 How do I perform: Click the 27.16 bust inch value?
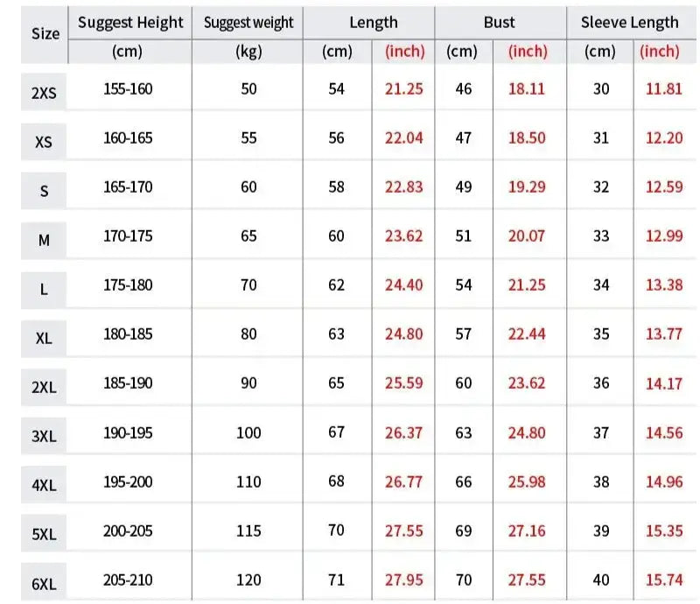[x=527, y=530]
